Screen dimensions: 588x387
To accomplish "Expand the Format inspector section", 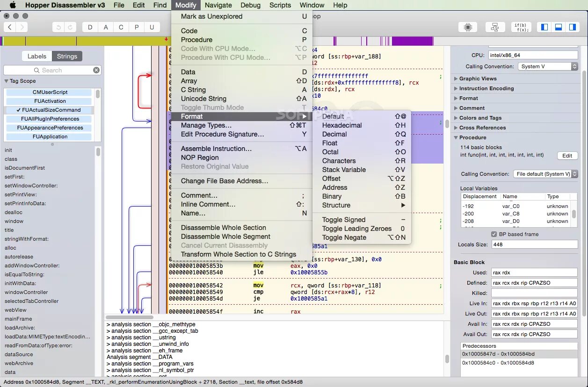I will pos(456,98).
